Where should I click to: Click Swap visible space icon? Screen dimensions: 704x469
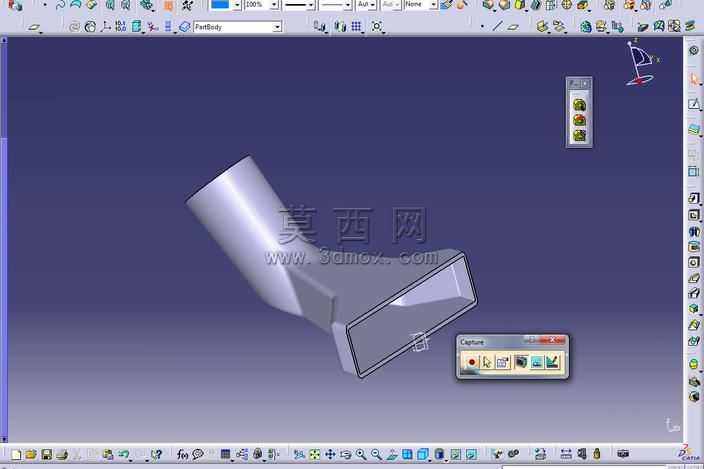tap(471, 455)
